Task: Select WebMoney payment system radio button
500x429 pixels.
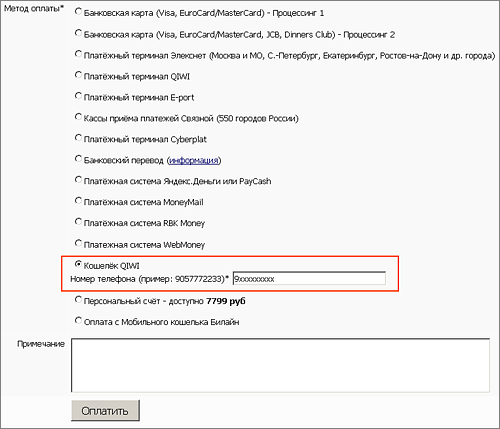Action: [x=78, y=243]
